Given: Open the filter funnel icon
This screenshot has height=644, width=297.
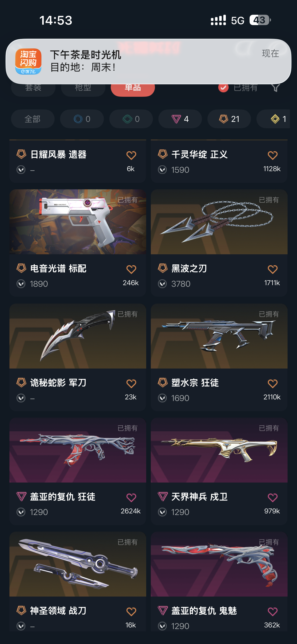Looking at the screenshot, I should tap(276, 88).
